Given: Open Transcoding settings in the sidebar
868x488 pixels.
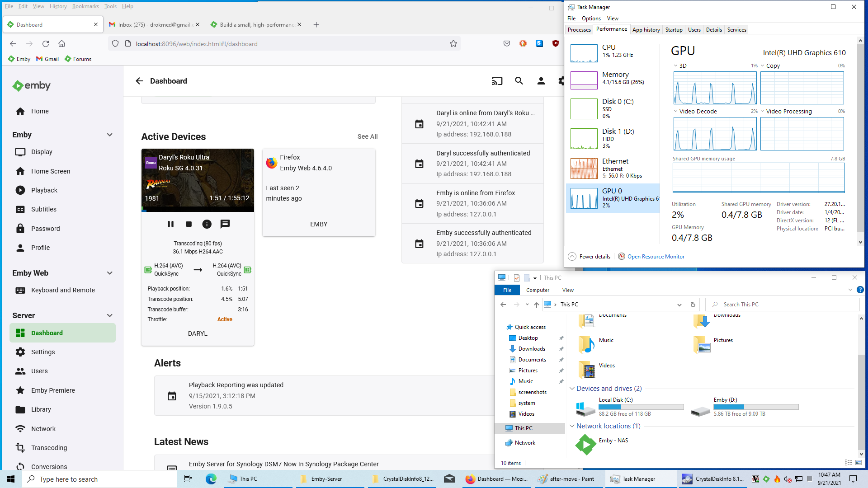Looking at the screenshot, I should click(x=49, y=448).
